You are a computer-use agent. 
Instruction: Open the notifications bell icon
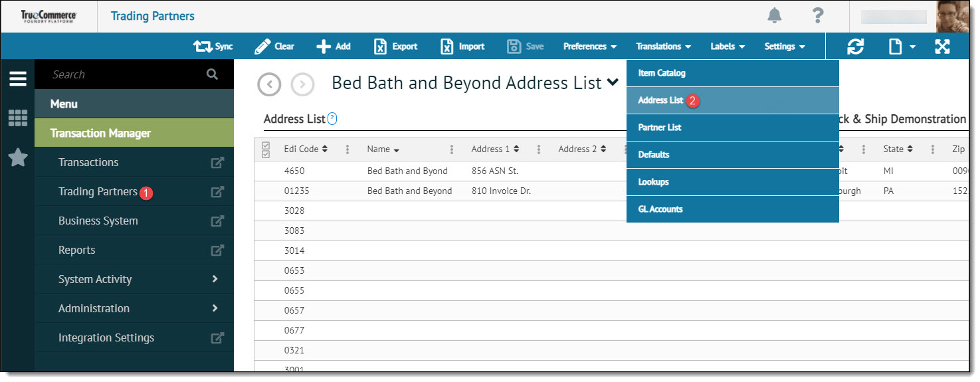pos(775,15)
